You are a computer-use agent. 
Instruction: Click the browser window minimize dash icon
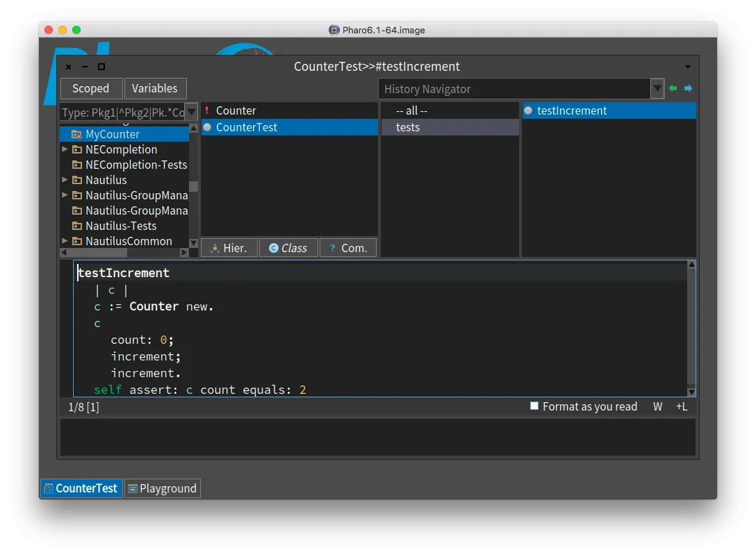pyautogui.click(x=85, y=67)
